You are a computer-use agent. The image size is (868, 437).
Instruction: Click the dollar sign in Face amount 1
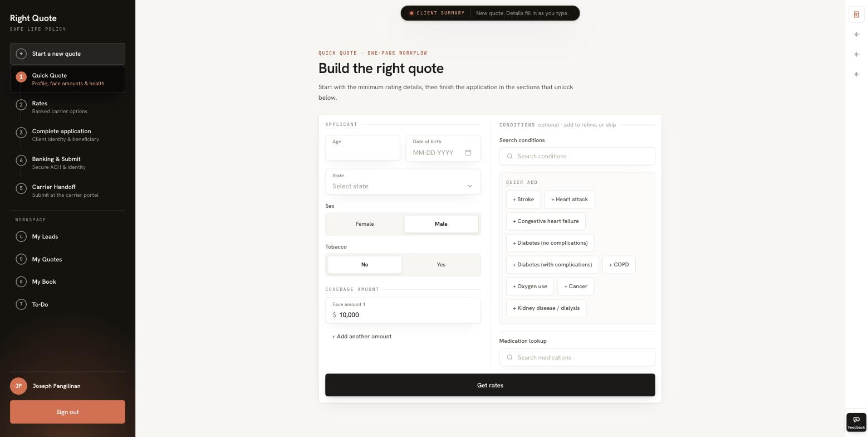(x=334, y=315)
